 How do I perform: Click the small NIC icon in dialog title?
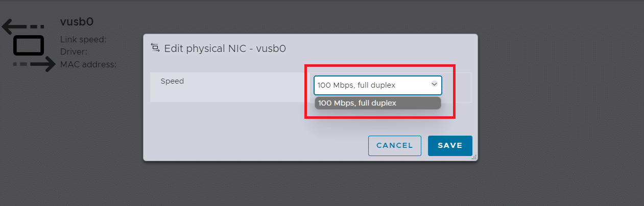155,48
